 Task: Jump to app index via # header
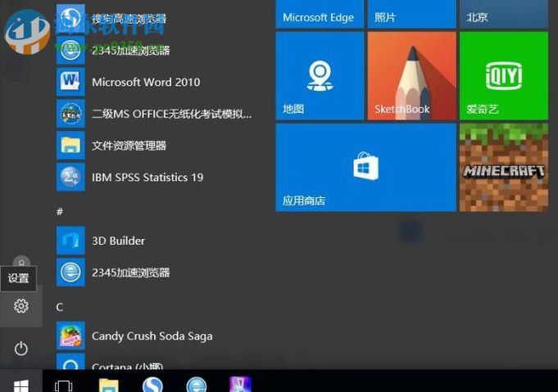click(60, 212)
